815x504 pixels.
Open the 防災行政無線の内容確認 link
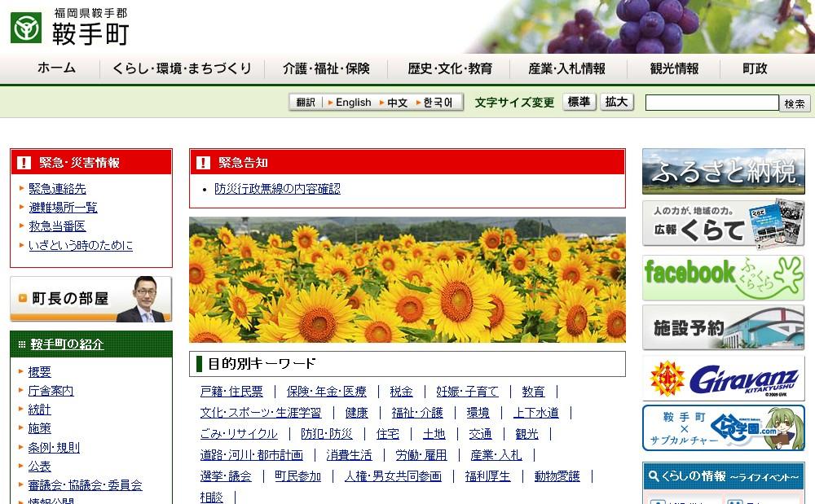pos(277,189)
